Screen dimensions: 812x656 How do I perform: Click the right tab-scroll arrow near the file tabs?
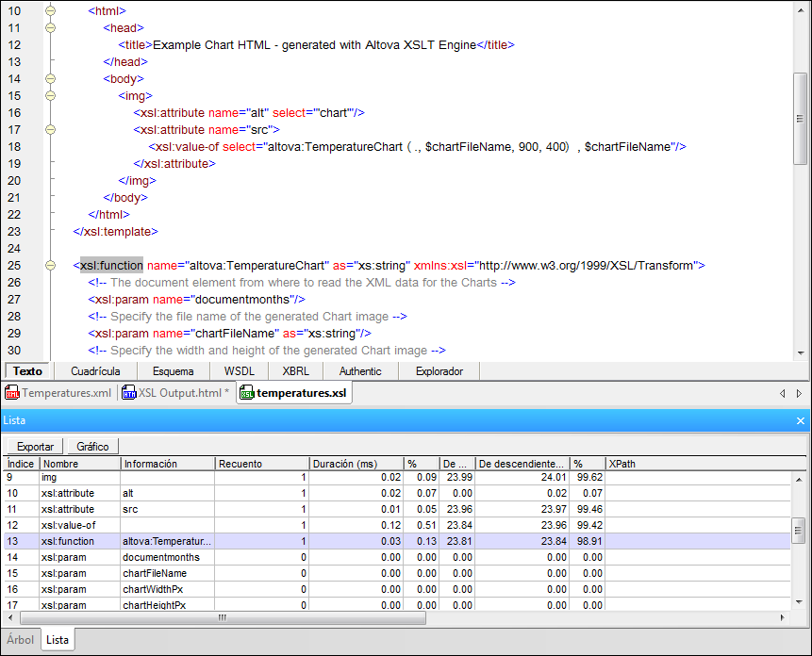pyautogui.click(x=800, y=393)
